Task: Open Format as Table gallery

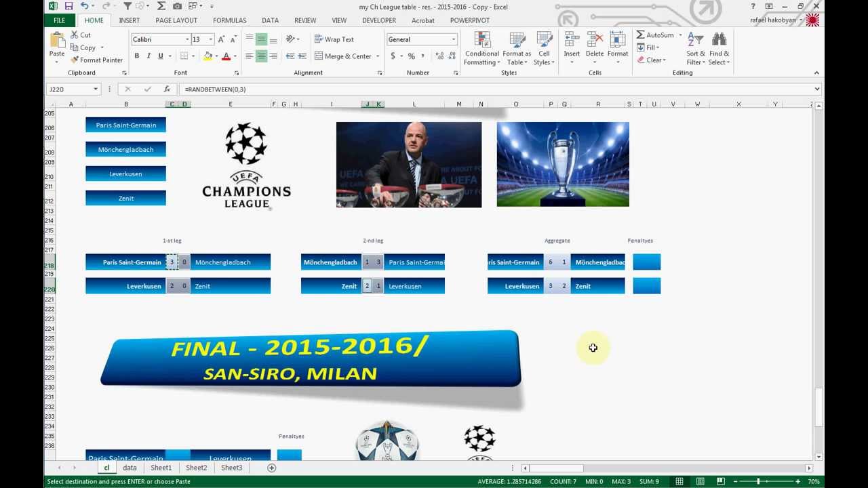Action: [517, 49]
